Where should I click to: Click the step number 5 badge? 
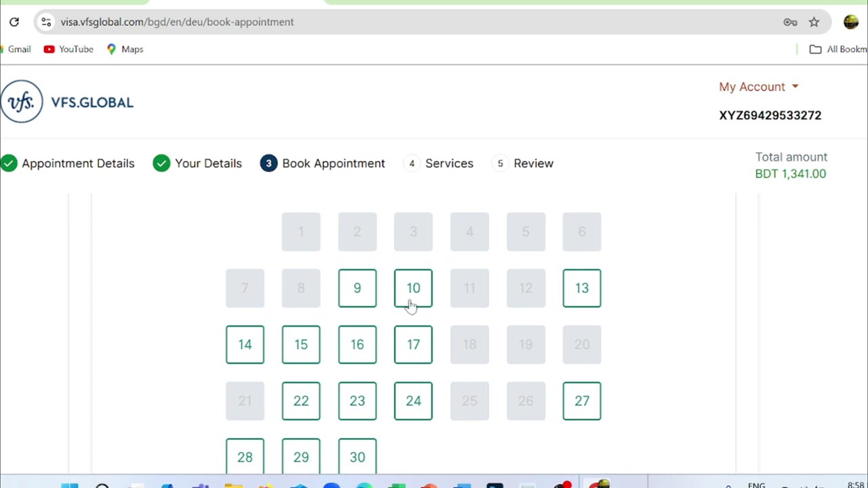[500, 163]
